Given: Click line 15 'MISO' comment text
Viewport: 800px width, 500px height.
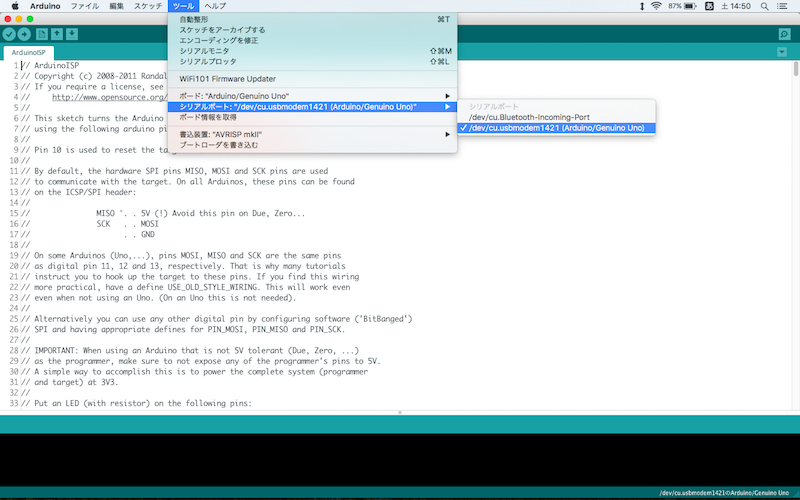Looking at the screenshot, I should [x=106, y=213].
